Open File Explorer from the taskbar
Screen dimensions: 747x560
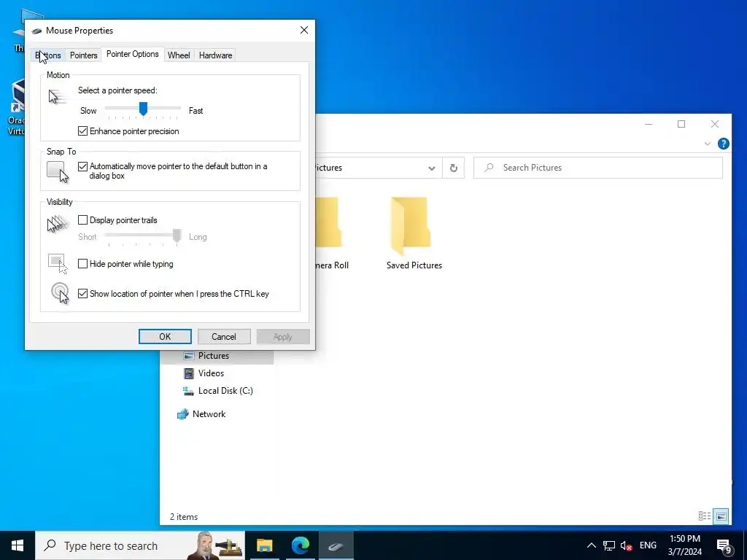coord(264,545)
